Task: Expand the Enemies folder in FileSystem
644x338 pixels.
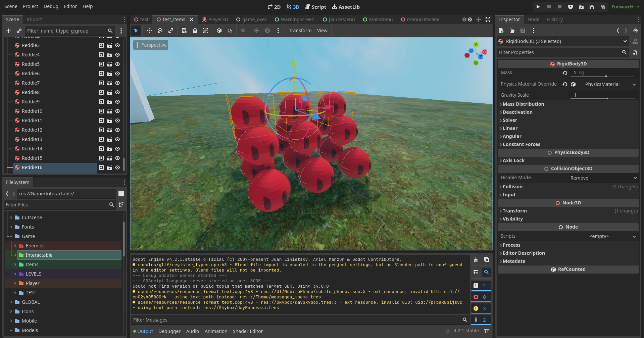Action: tap(15, 246)
